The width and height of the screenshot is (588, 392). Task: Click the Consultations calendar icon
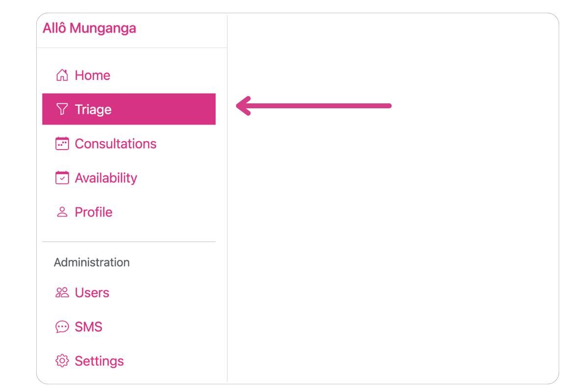click(x=62, y=144)
